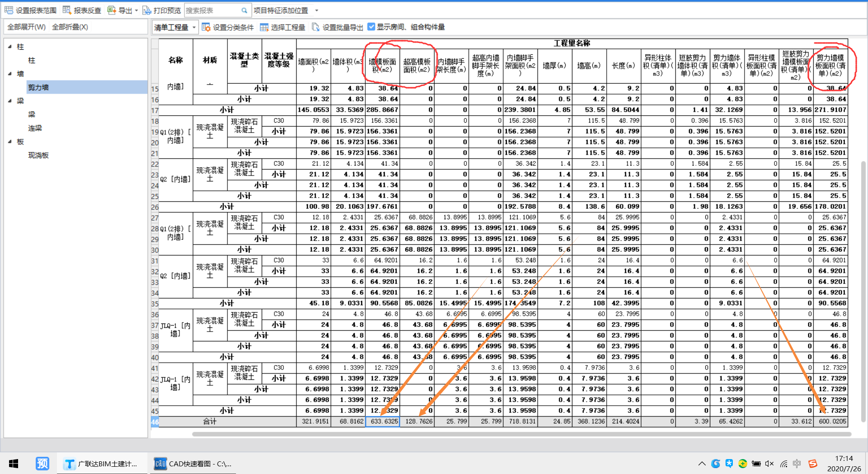The height and width of the screenshot is (474, 868).
Task: Open the blue 预 taskbar application
Action: pos(42,464)
